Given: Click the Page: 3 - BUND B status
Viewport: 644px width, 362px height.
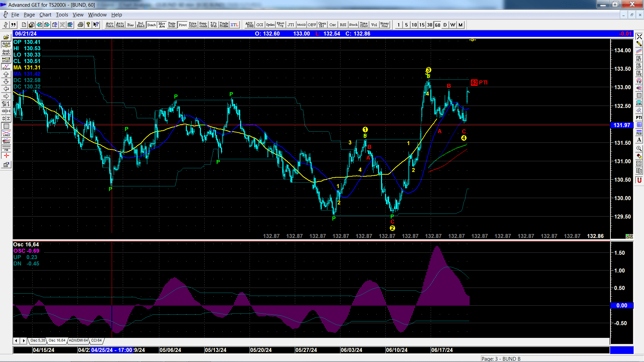Looking at the screenshot, I should coord(501,359).
